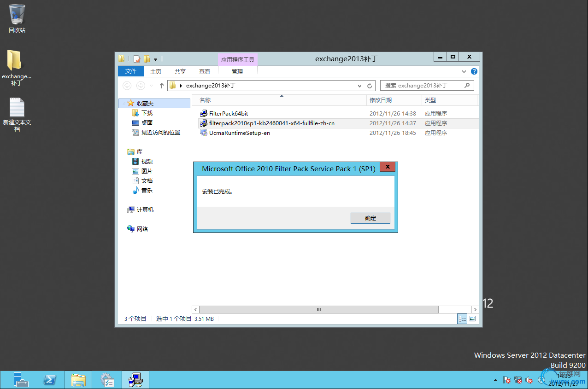Click the left arrow of horizontal scrollbar

(x=196, y=310)
